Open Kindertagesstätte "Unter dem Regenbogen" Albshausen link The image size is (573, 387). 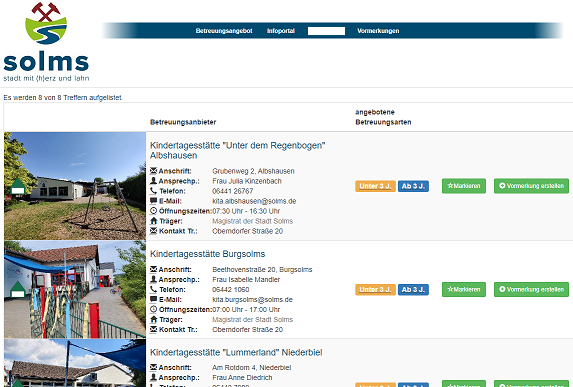pos(238,150)
